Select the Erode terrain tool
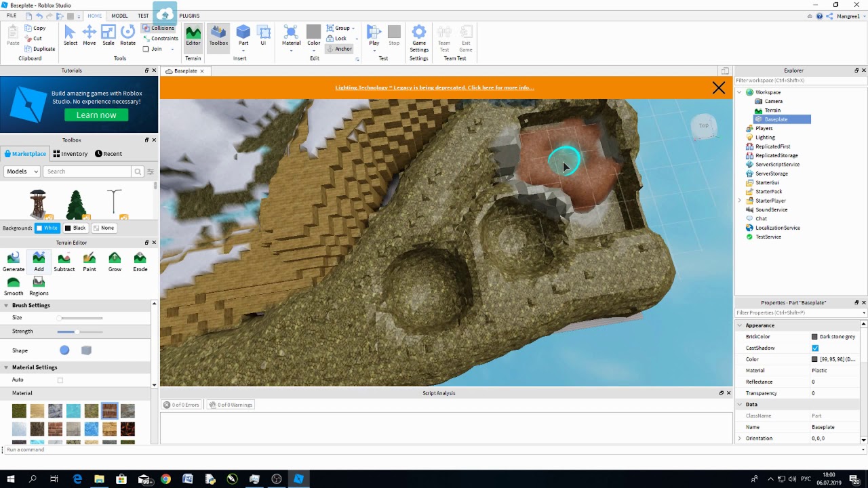868x488 pixels. tap(140, 262)
